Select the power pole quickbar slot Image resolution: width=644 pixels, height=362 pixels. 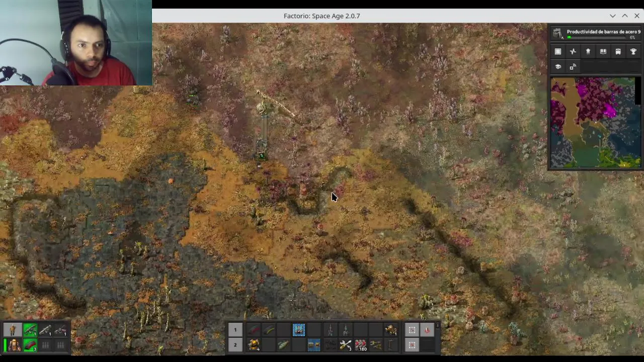(x=391, y=345)
